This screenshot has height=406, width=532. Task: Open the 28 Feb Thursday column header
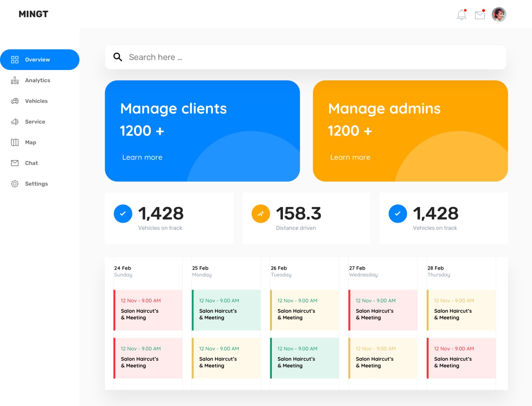coord(438,271)
